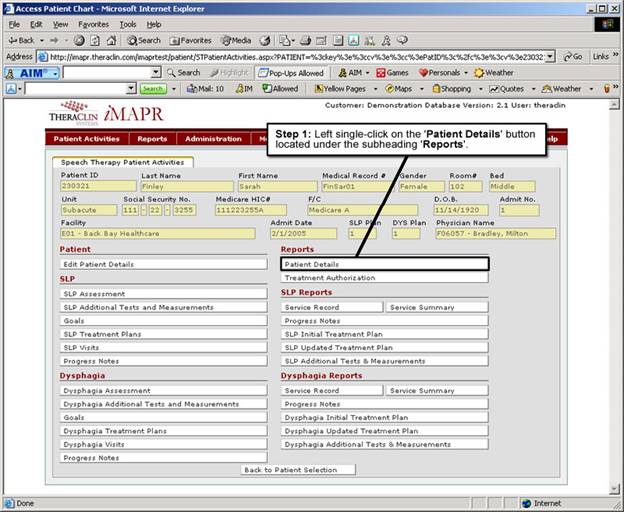
Task: Click the Patient Details report button
Action: [x=384, y=264]
